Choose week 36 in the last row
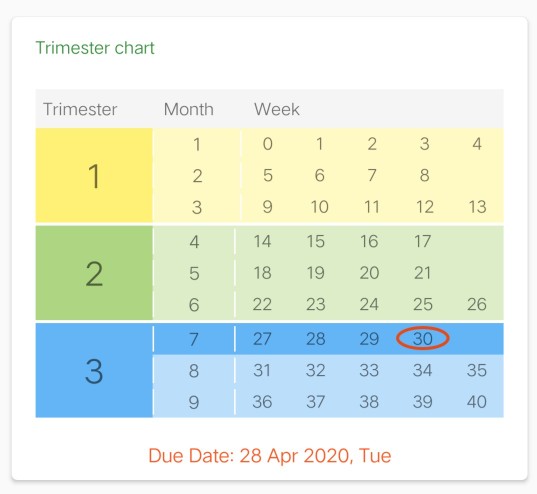This screenshot has width=537, height=494. point(262,402)
